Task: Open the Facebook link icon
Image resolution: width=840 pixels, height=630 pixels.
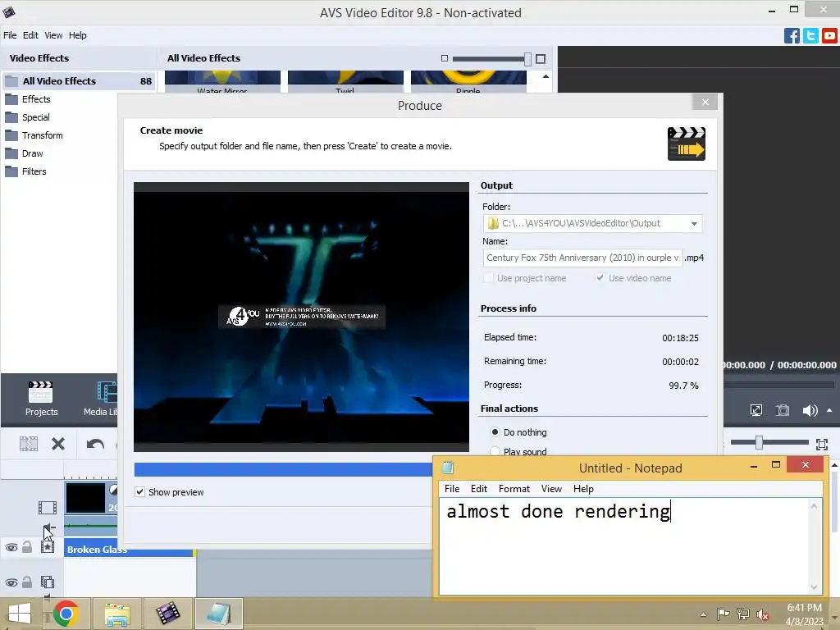Action: click(792, 36)
